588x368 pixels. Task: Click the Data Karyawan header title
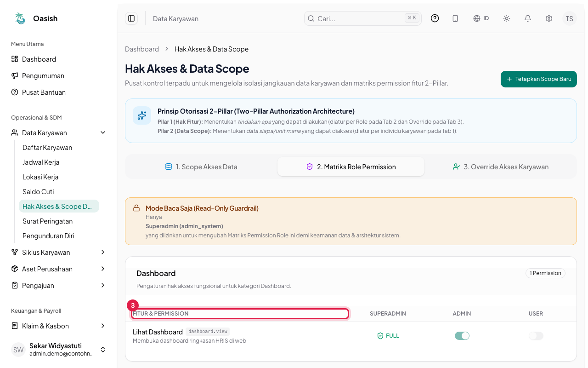click(175, 19)
